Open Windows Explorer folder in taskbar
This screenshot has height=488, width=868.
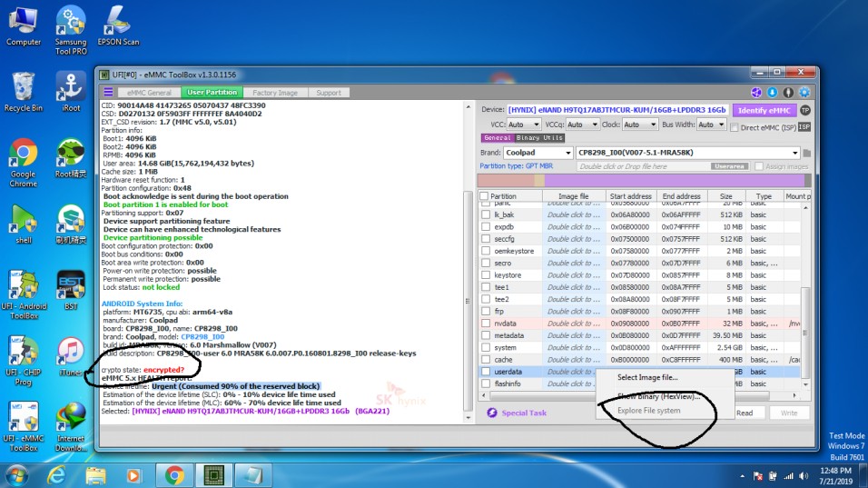pyautogui.click(x=95, y=476)
